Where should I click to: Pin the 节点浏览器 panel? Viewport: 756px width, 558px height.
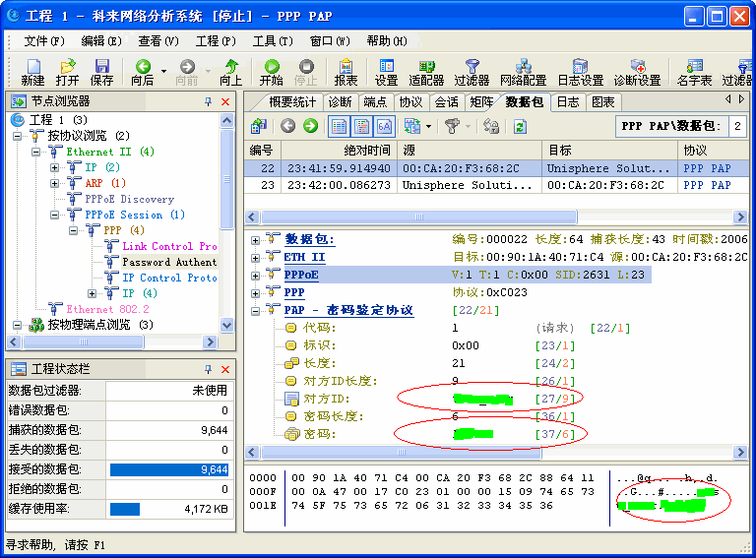(208, 102)
